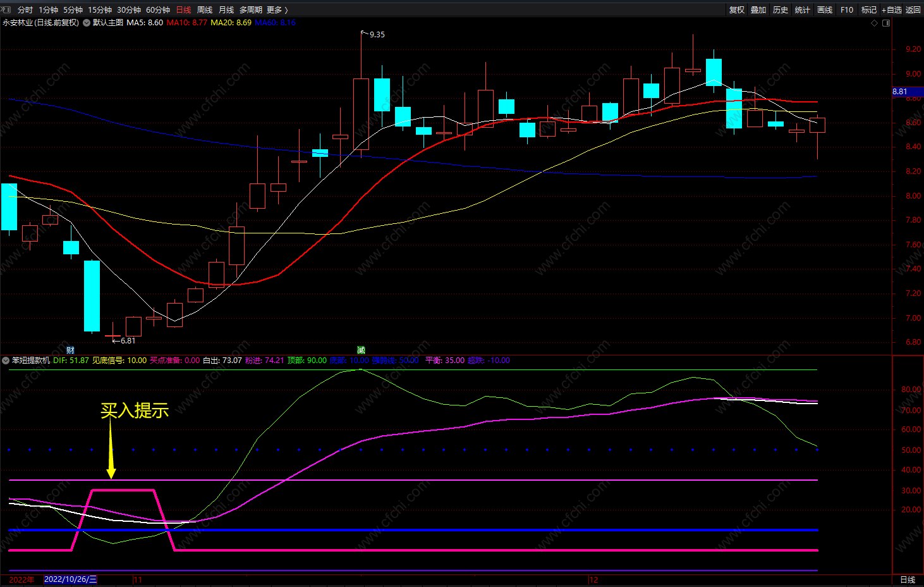This screenshot has width=924, height=587.
Task: Open the 复权 price adjustment menu
Action: click(737, 10)
